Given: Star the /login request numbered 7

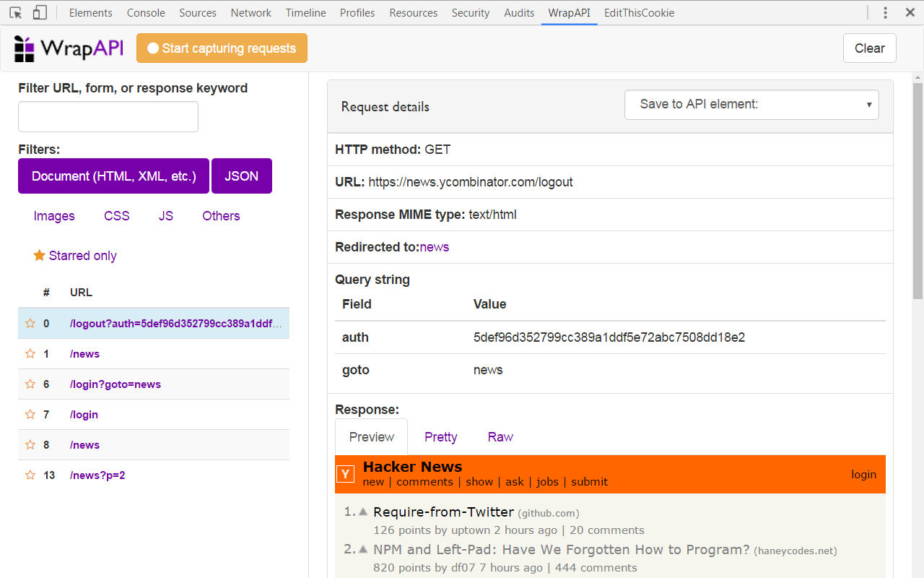Looking at the screenshot, I should (30, 414).
